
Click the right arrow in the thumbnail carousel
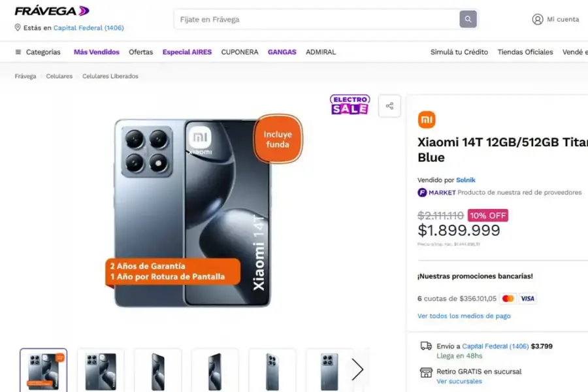tap(358, 369)
